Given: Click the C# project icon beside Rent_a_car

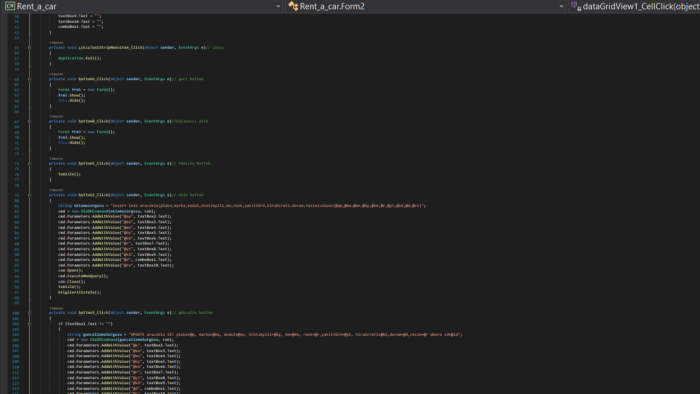Looking at the screenshot, I should 10,6.
